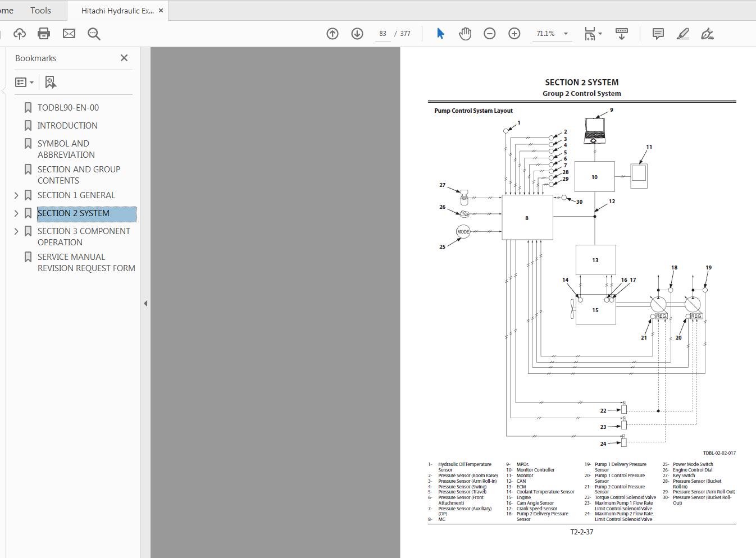Click legend entry "Hydraulic Oil Temperature Sensor"
The height and width of the screenshot is (558, 756).
pos(464,467)
